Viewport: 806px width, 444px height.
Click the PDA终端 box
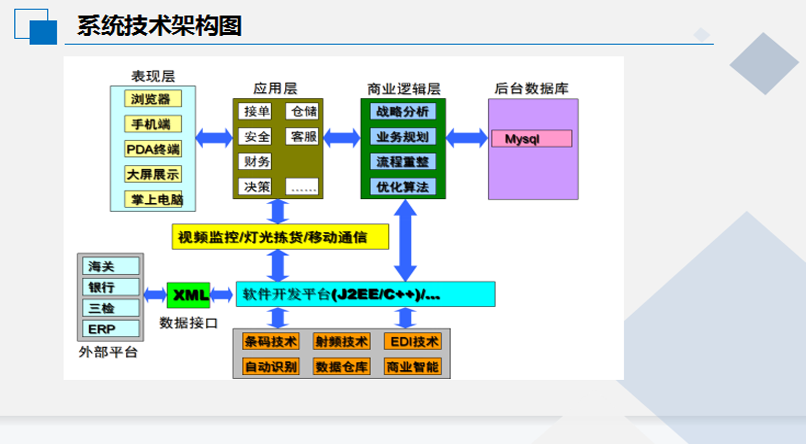pos(153,149)
